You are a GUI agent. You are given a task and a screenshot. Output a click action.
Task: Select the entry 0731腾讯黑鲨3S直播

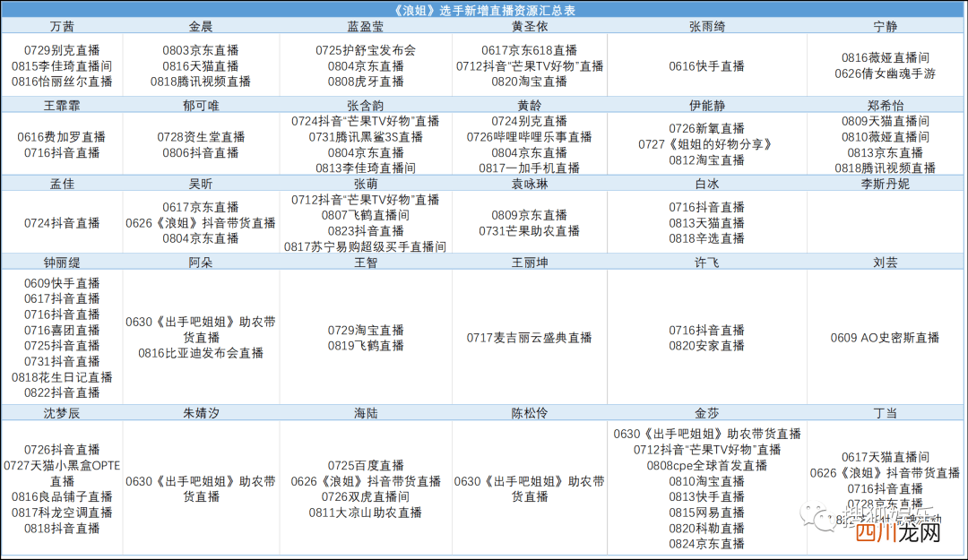pos(366,137)
